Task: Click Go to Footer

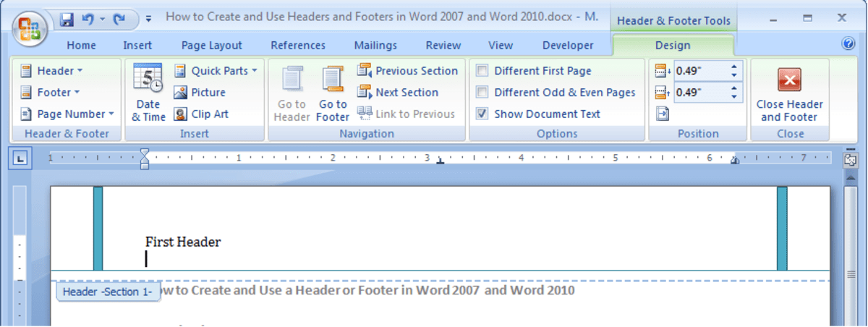Action: 333,93
